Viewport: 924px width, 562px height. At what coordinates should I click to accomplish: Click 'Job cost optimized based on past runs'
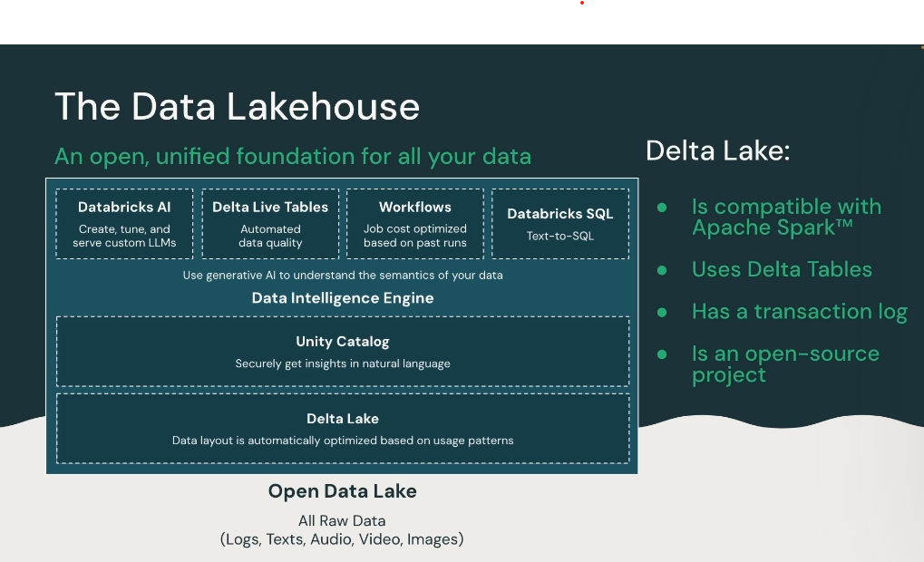click(415, 236)
